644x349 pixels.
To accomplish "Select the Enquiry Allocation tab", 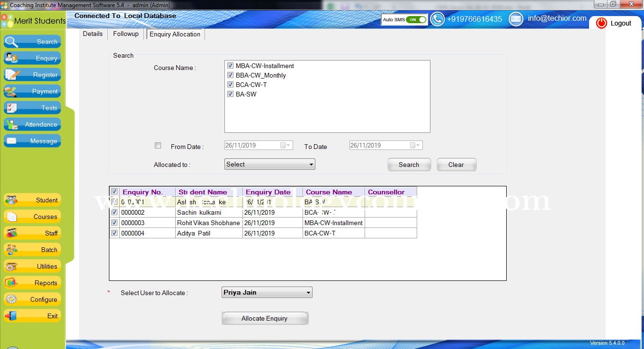I will tap(175, 35).
